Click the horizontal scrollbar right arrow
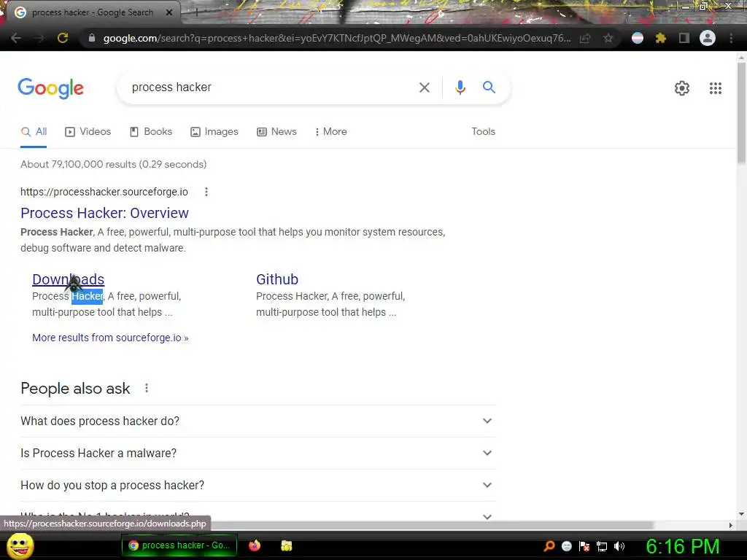 731,525
